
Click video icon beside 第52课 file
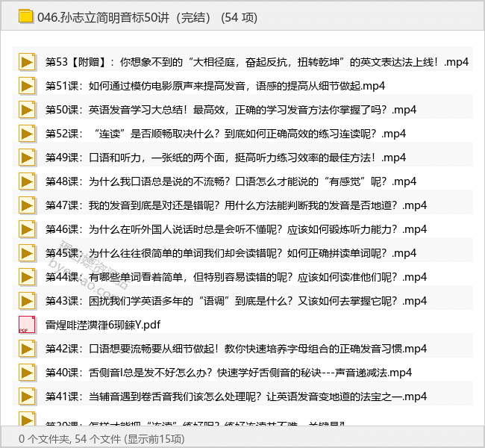pos(27,134)
